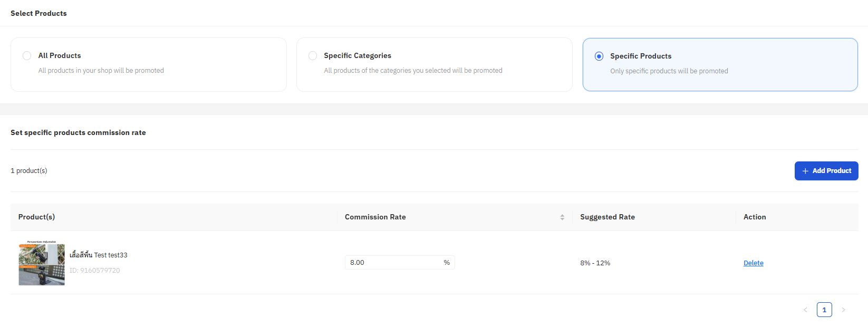The height and width of the screenshot is (336, 868).
Task: Go to previous page with left chevron
Action: click(805, 310)
